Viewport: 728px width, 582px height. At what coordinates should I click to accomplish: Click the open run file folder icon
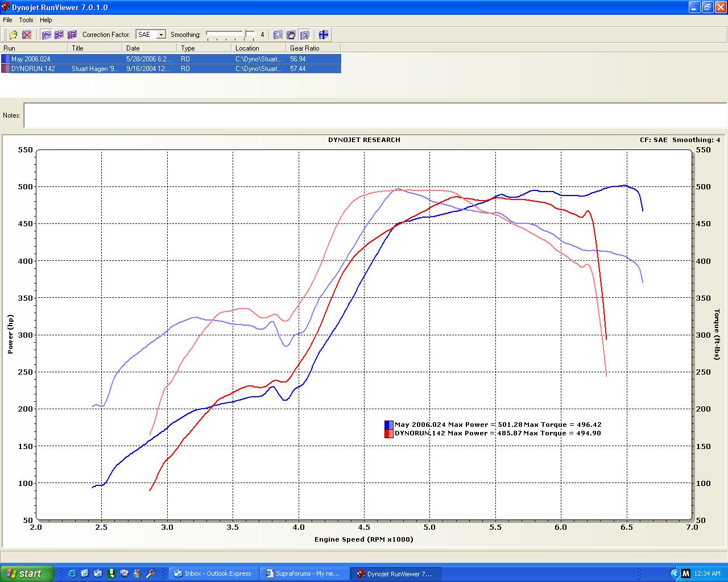point(13,35)
